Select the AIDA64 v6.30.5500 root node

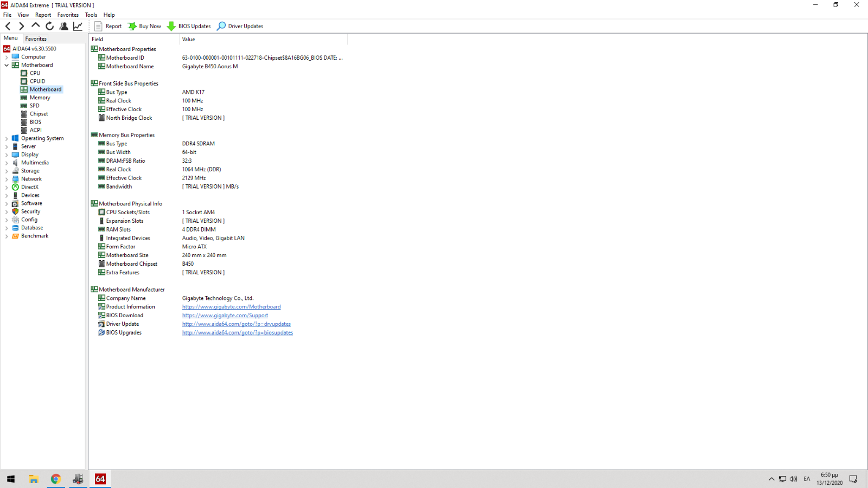34,49
